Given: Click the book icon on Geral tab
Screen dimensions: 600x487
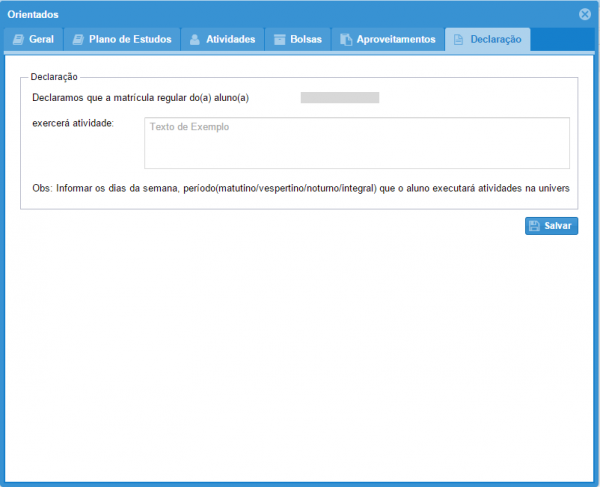Looking at the screenshot, I should click(x=18, y=40).
